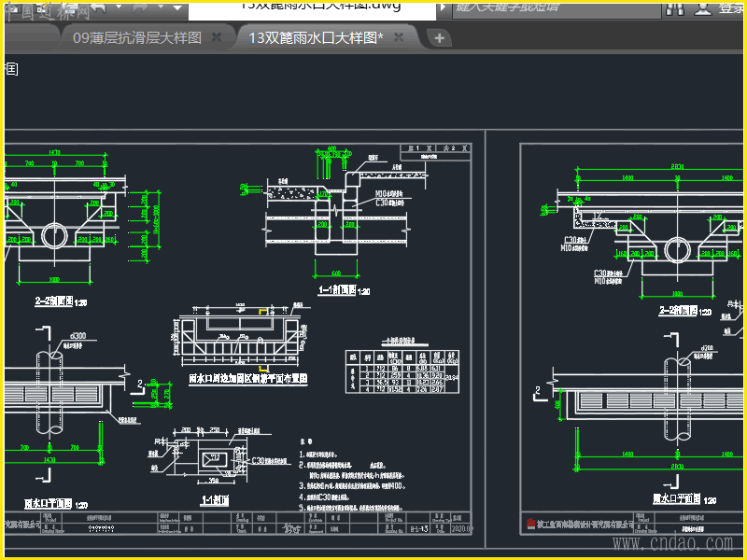
Task: Close the 13双篦雨水口大样图 tab
Action: click(399, 37)
